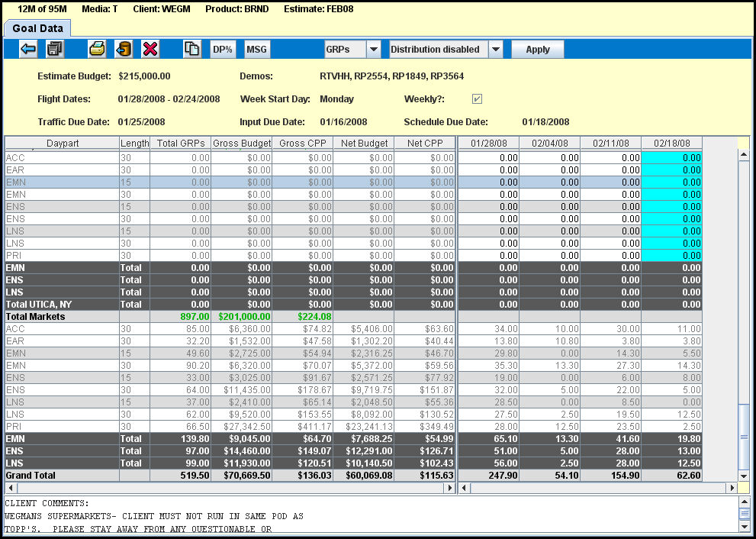This screenshot has height=539, width=756.
Task: Click the comments box scroll down arrow
Action: (744, 526)
